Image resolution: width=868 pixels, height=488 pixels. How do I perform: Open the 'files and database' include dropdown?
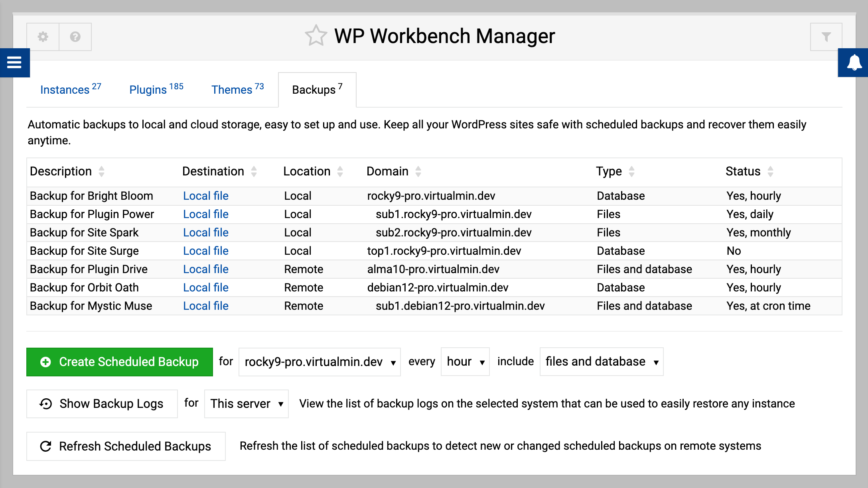tap(602, 362)
